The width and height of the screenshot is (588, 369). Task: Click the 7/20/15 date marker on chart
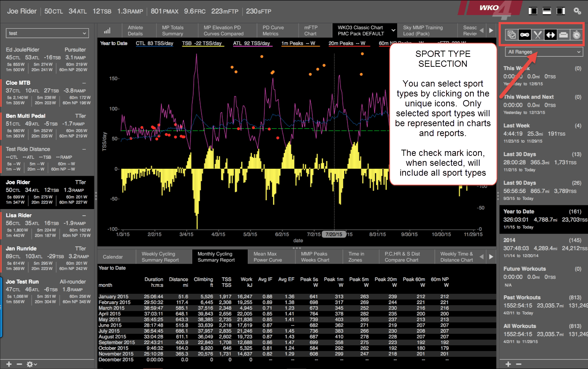334,234
